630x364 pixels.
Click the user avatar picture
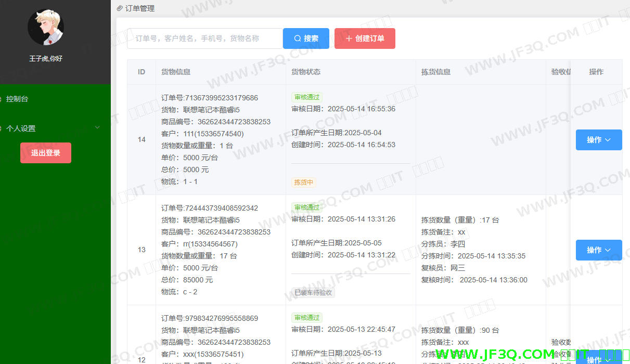(46, 27)
